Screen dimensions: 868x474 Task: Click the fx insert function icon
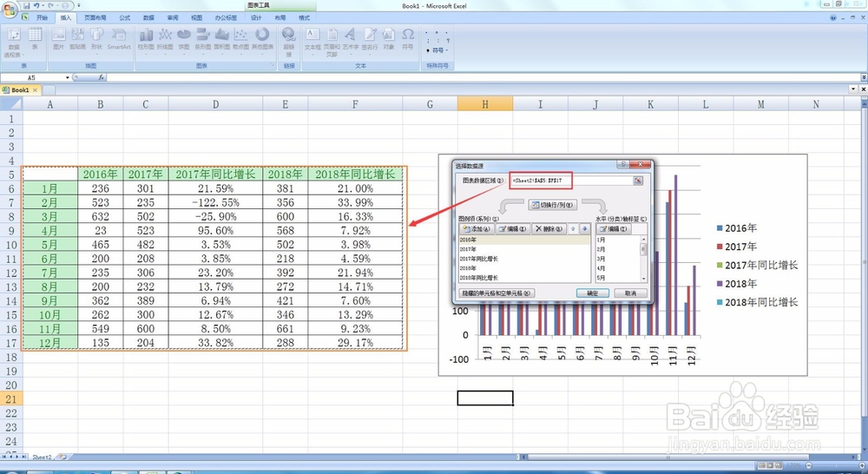(102, 77)
